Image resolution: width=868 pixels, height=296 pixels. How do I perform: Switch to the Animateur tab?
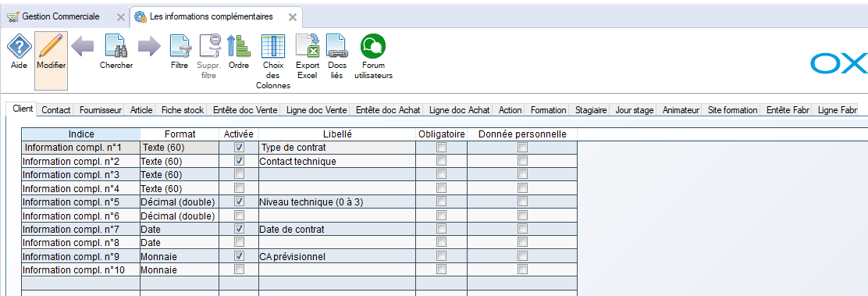pos(681,110)
